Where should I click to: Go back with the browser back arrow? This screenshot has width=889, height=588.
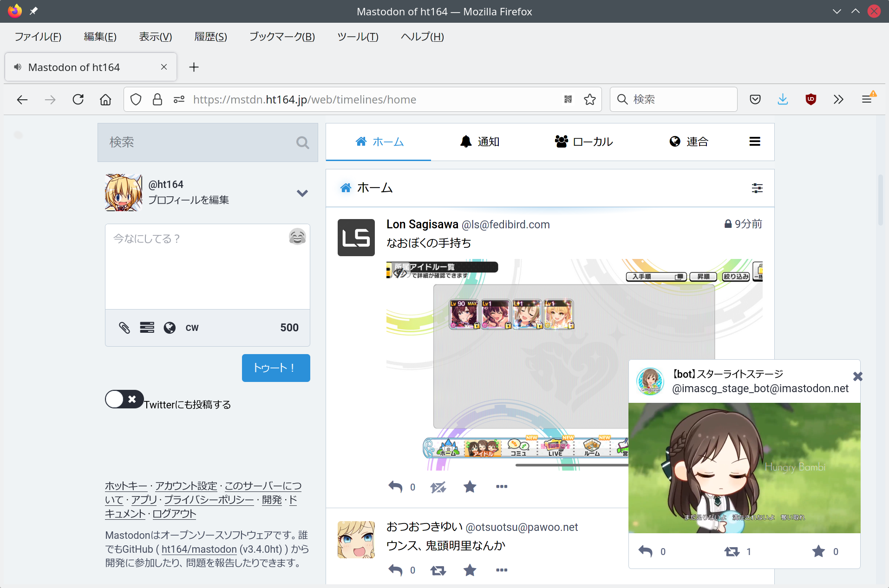(x=22, y=99)
